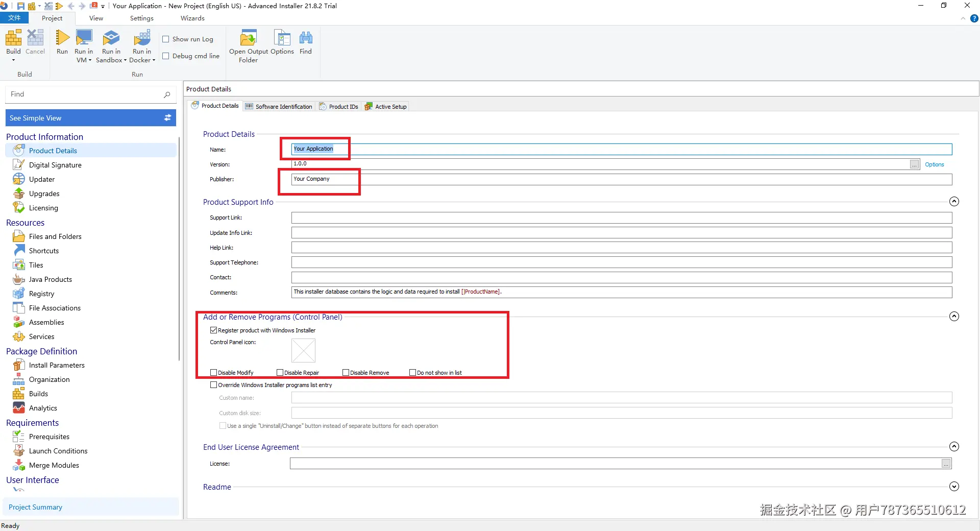This screenshot has width=980, height=531.
Task: Open Files and Folders page
Action: pyautogui.click(x=55, y=236)
